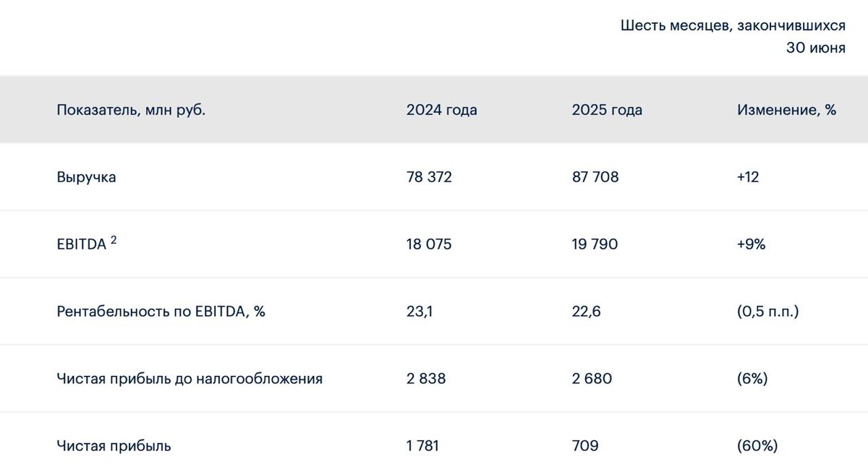The image size is (868, 475).
Task: Select the "2025 года" column header
Action: coord(607,110)
